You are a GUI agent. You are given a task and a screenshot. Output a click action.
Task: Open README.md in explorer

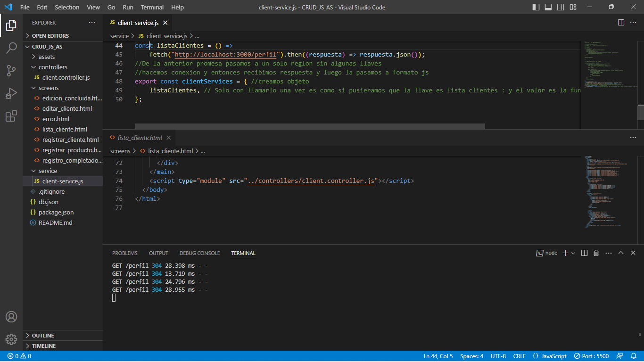[x=63, y=222]
